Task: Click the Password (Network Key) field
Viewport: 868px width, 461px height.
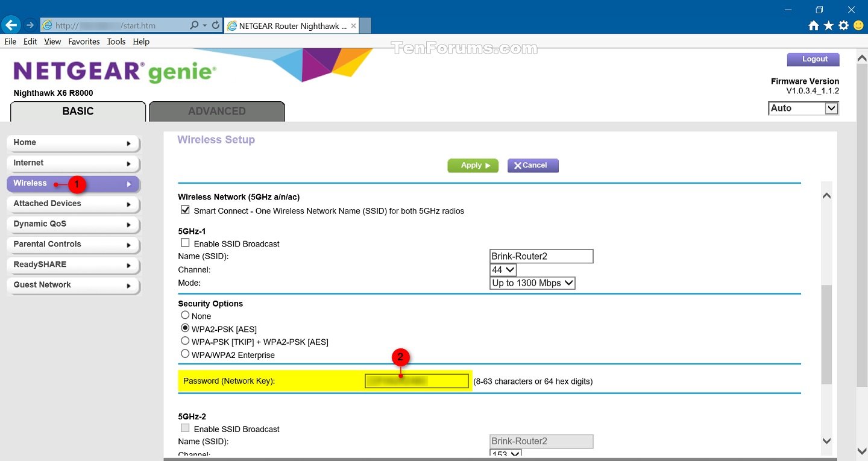Action: click(417, 381)
